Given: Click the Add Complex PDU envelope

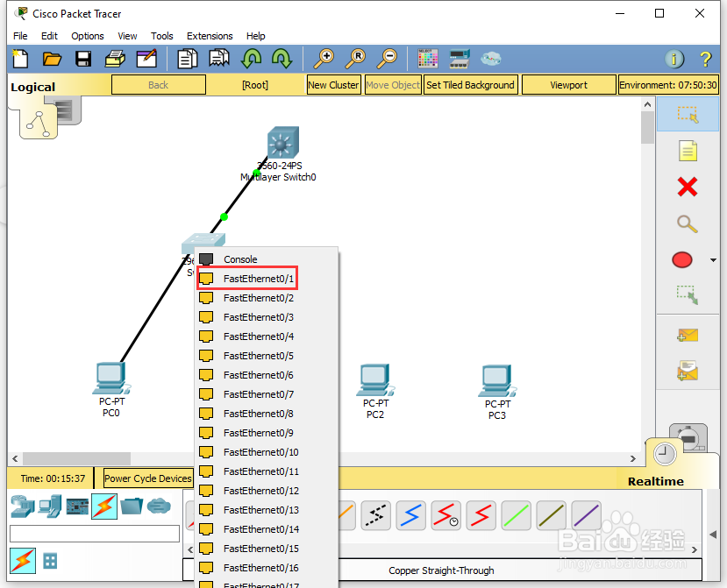Looking at the screenshot, I should [688, 371].
